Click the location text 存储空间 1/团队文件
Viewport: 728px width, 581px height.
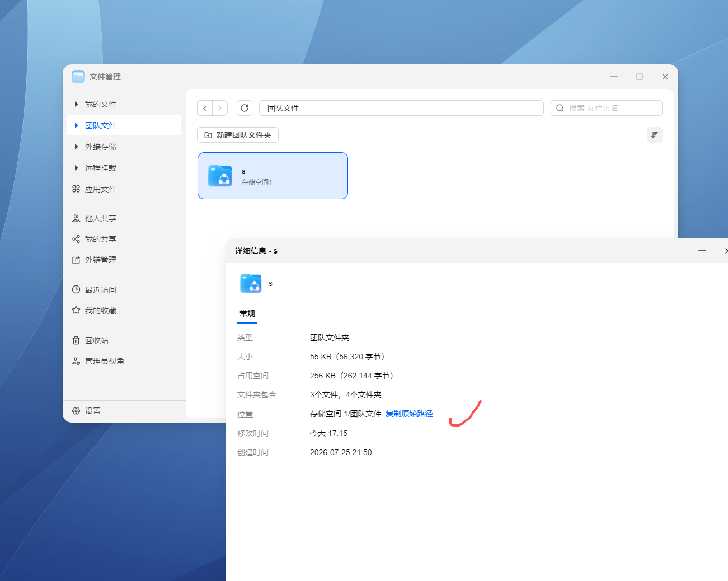(346, 414)
